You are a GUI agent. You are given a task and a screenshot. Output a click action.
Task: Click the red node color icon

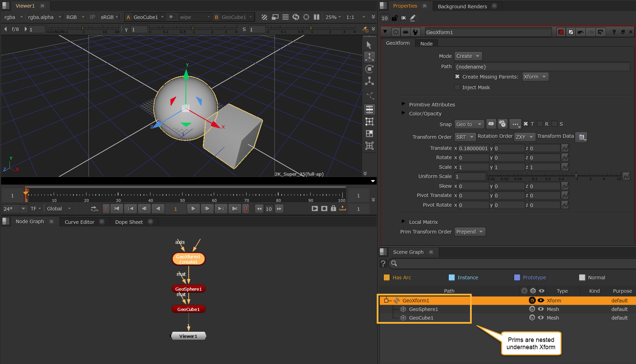tap(561, 32)
